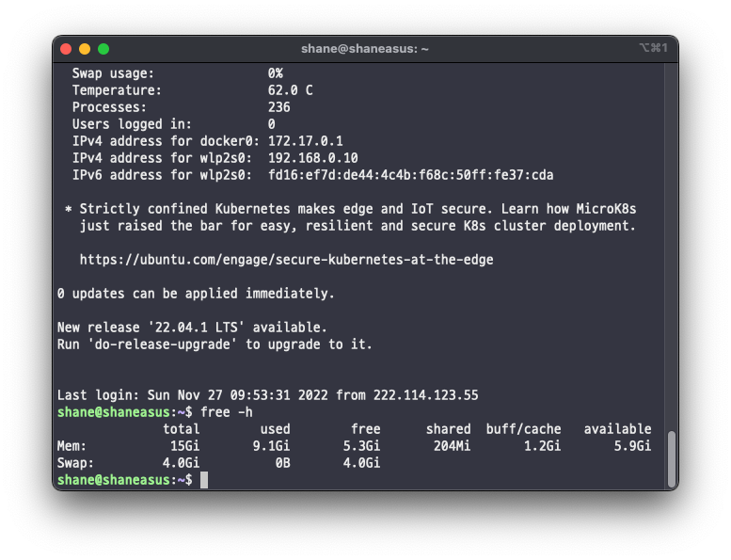Click the 'Mem:' row label

tap(72, 446)
